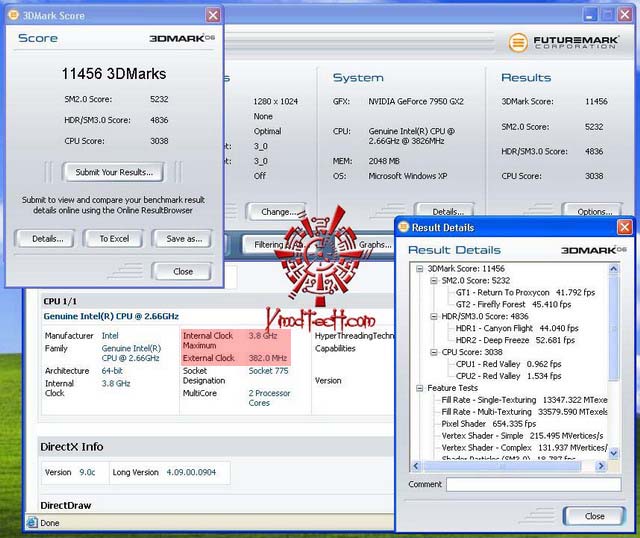Click scroll up arrow in Result Details tree
This screenshot has height=538, width=640.
[613, 269]
